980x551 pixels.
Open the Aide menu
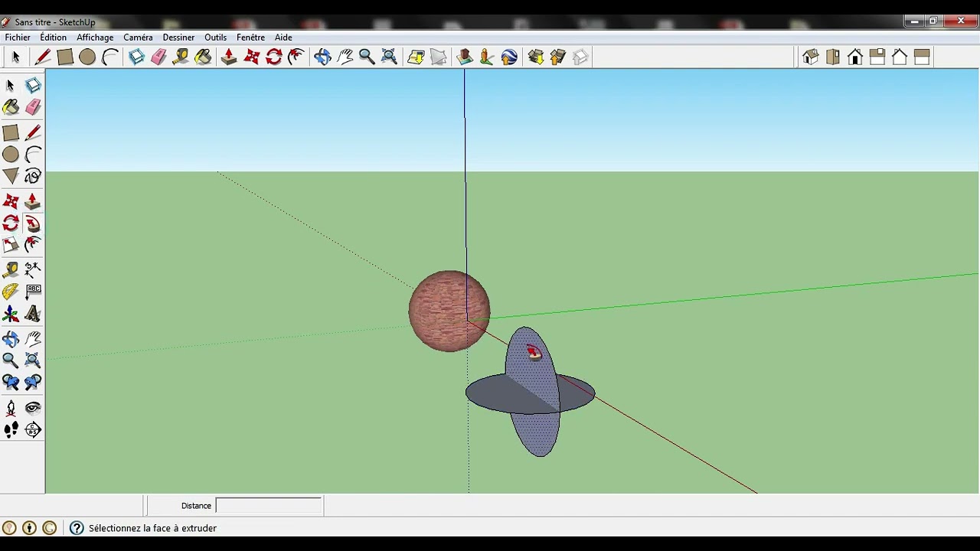tap(283, 37)
